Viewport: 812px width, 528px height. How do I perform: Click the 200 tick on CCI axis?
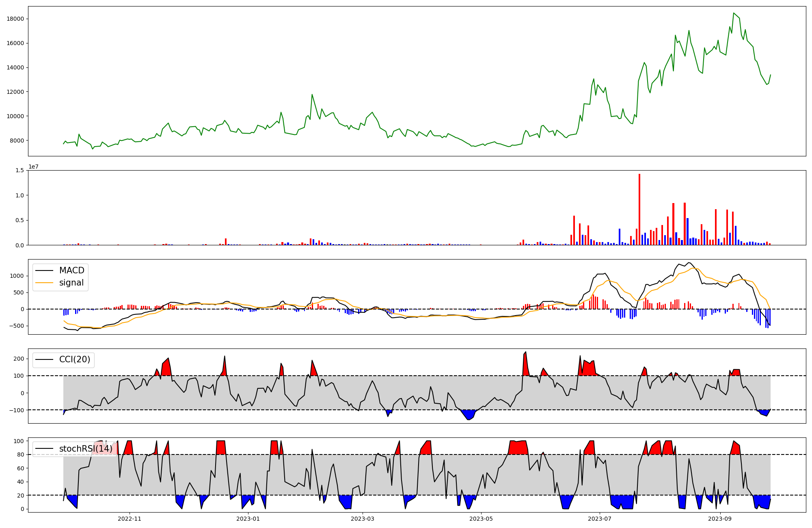coord(19,359)
